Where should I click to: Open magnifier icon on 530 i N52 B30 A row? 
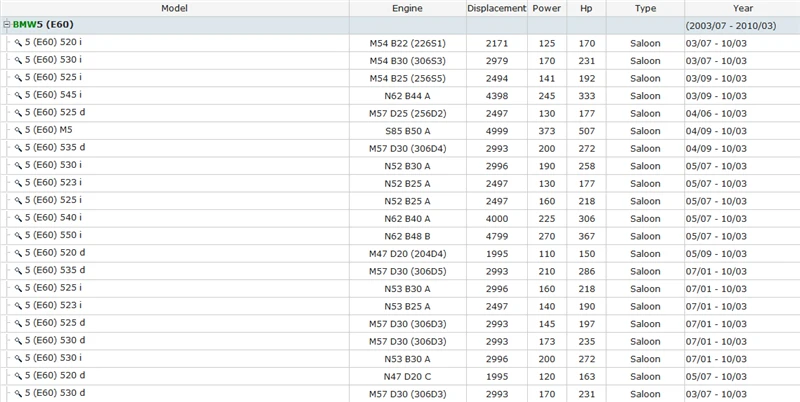coord(18,166)
